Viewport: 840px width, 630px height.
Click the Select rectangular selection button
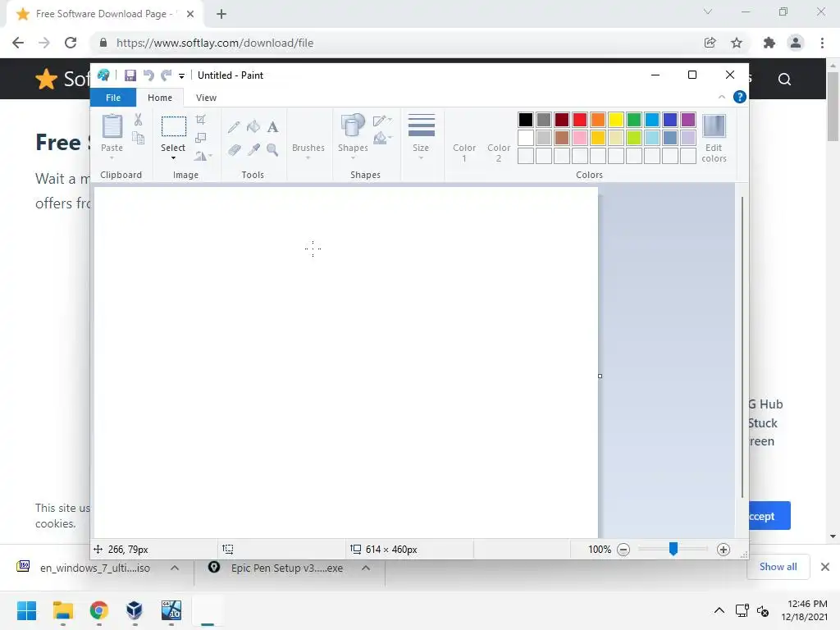pos(174,127)
